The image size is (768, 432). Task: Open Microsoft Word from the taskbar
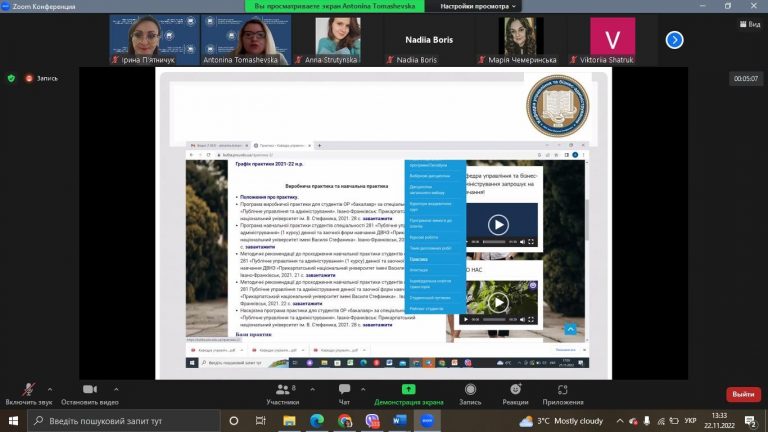(x=399, y=421)
